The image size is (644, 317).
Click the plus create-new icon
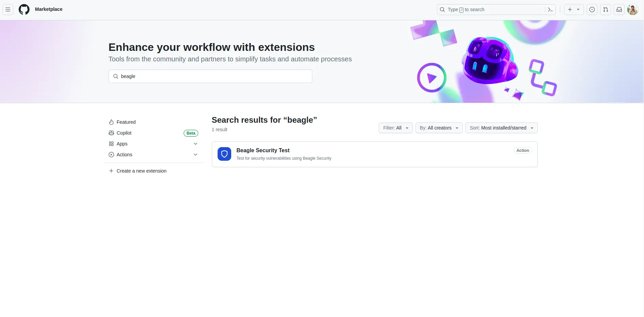(x=570, y=9)
